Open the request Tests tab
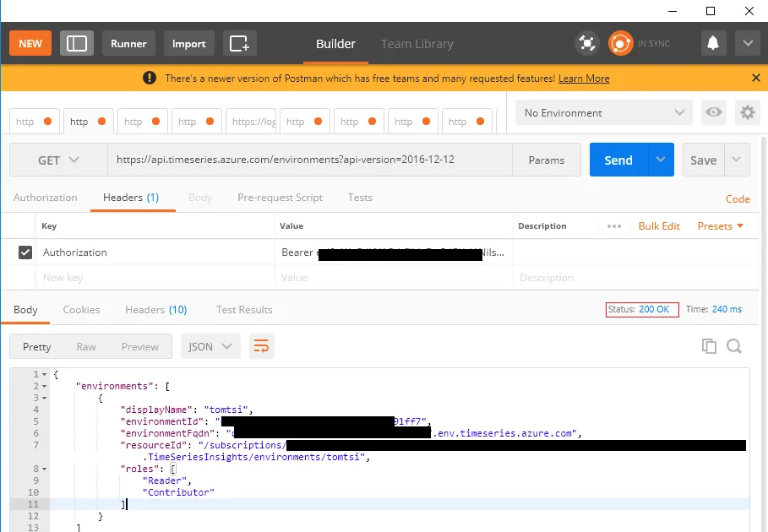Screen dimensions: 768x532 360,198
